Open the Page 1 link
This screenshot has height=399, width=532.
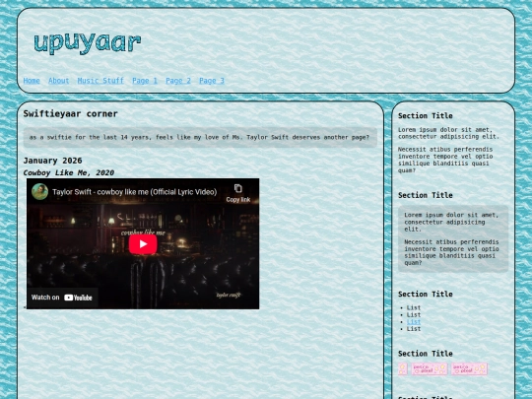point(145,81)
